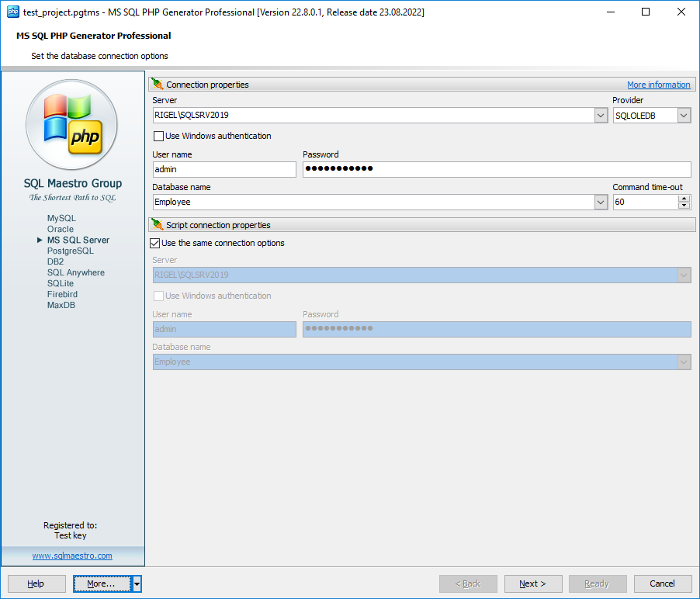Click the PHP Generator logo in the sidebar
Viewport: 700px width, 599px height.
72,124
